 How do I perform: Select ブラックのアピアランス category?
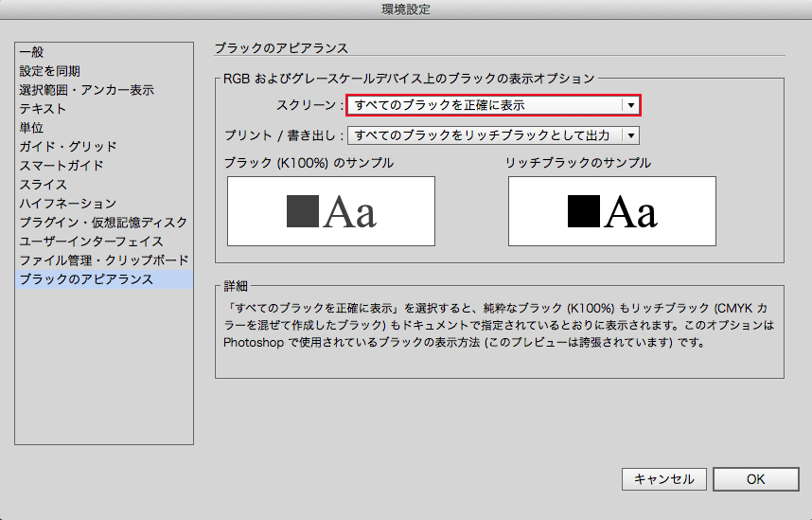(x=103, y=278)
